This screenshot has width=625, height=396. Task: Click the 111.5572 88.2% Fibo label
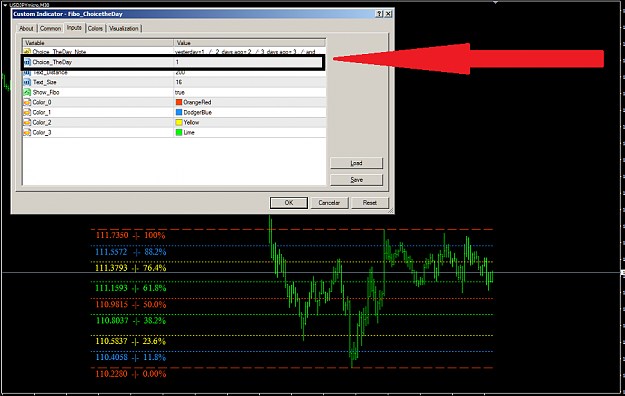pos(131,252)
